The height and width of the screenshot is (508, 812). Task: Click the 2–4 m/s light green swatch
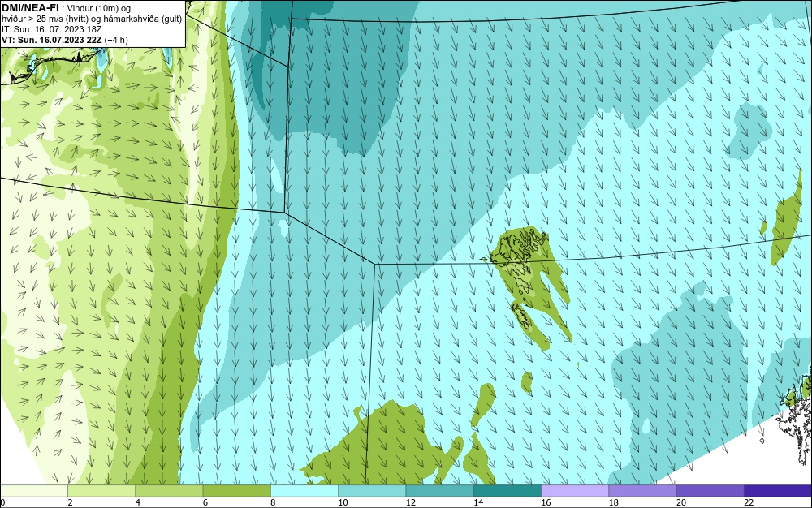click(101, 491)
